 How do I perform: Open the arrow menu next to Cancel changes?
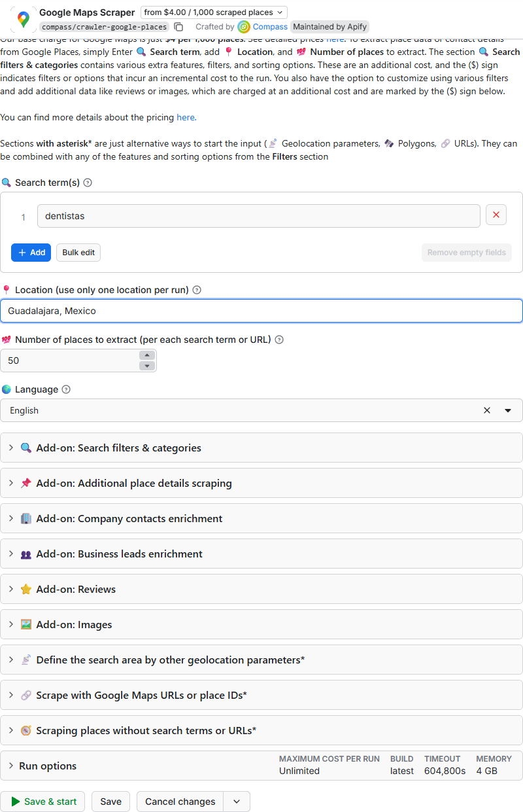tap(237, 802)
